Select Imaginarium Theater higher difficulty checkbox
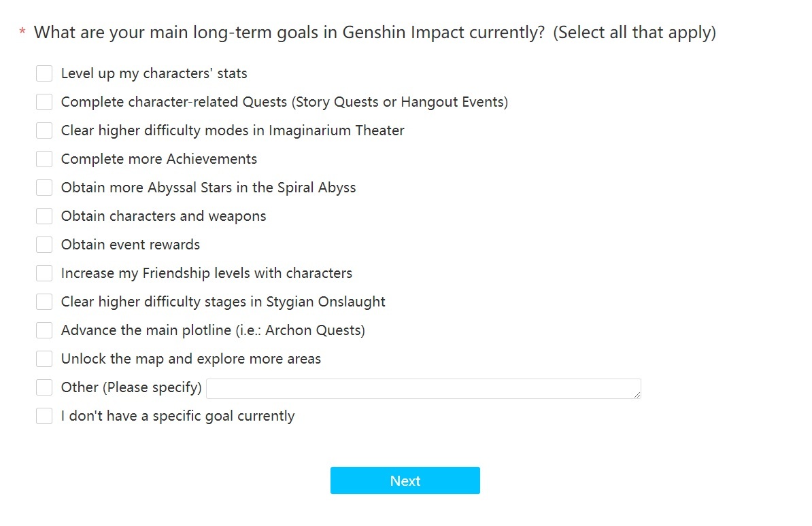The image size is (812, 526). [x=44, y=130]
